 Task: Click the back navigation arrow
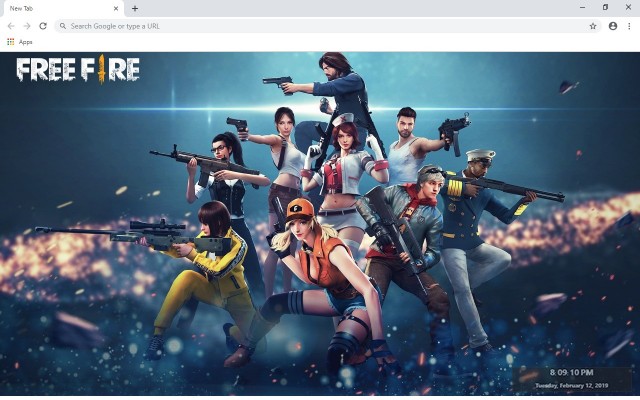[11, 26]
